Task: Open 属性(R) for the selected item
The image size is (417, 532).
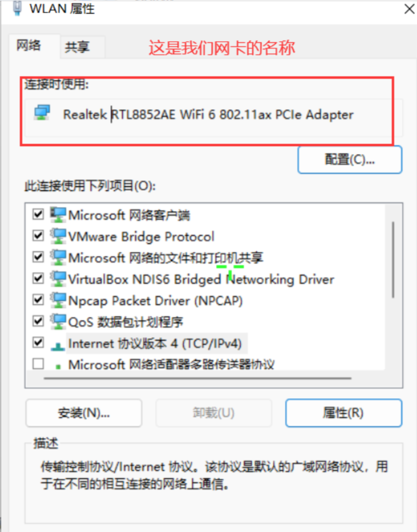Action: [x=344, y=413]
